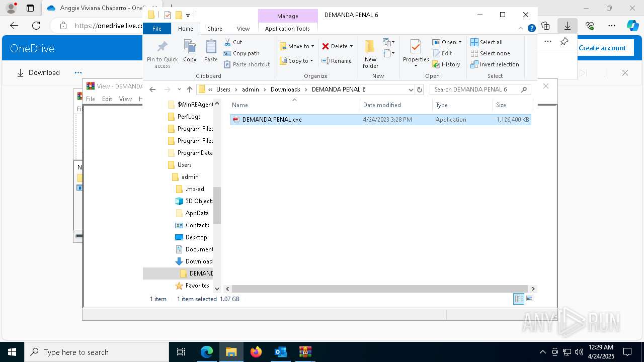The image size is (644, 362).
Task: Open Quick Access Toolbar customize arrow
Action: [188, 16]
